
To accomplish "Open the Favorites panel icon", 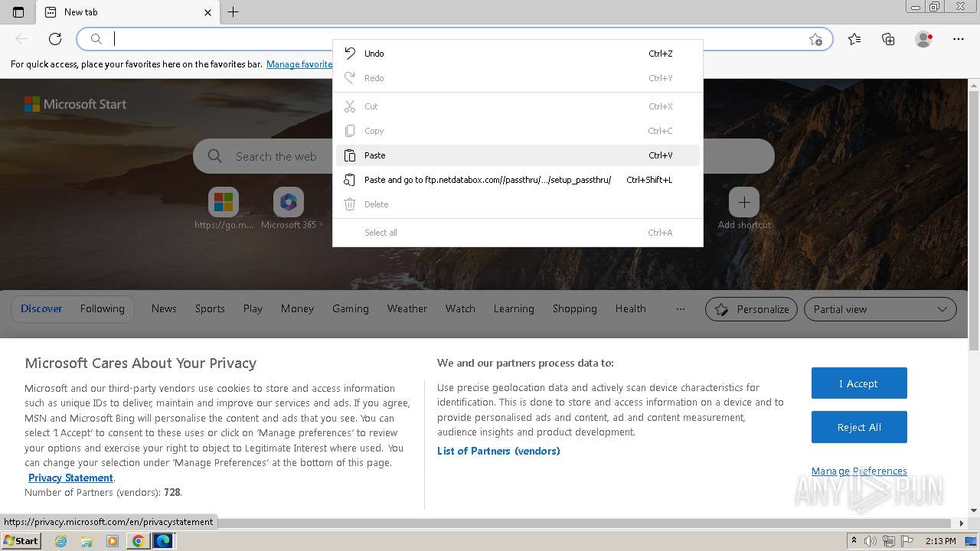I will coord(854,39).
